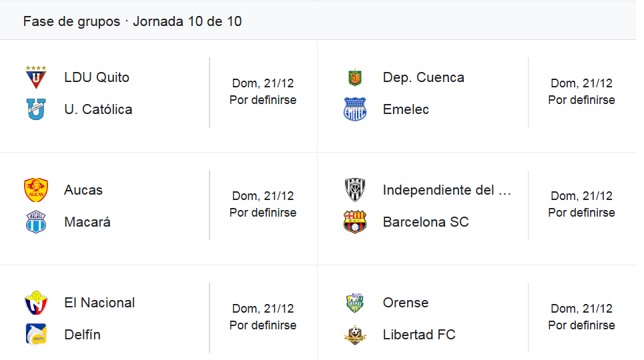644x360 pixels.
Task: Open the LDU Quito team name link
Action: [x=97, y=77]
